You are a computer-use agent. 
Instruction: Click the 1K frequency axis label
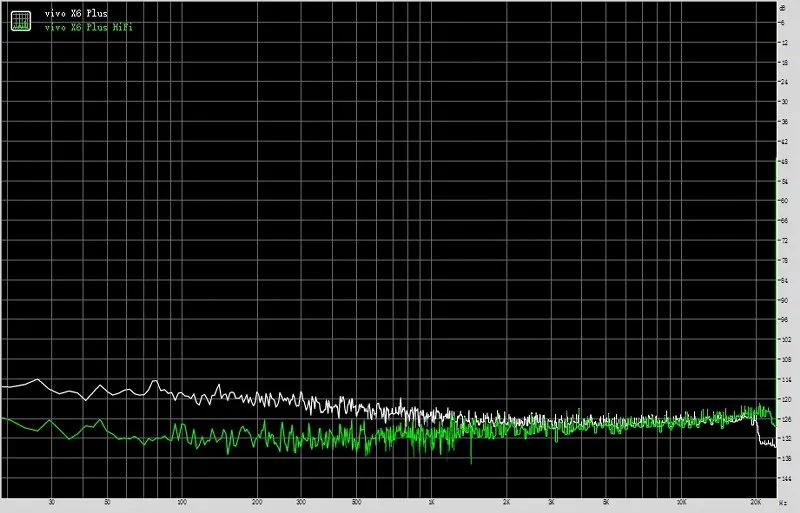point(432,502)
